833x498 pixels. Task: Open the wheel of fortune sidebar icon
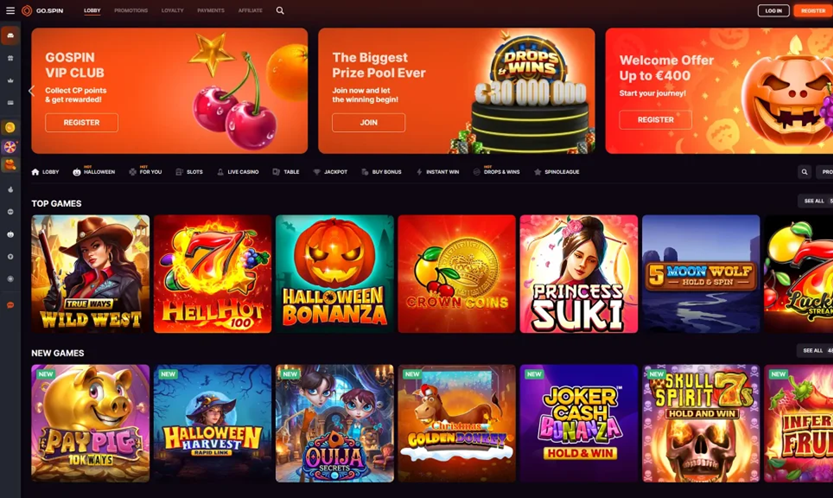coord(10,147)
